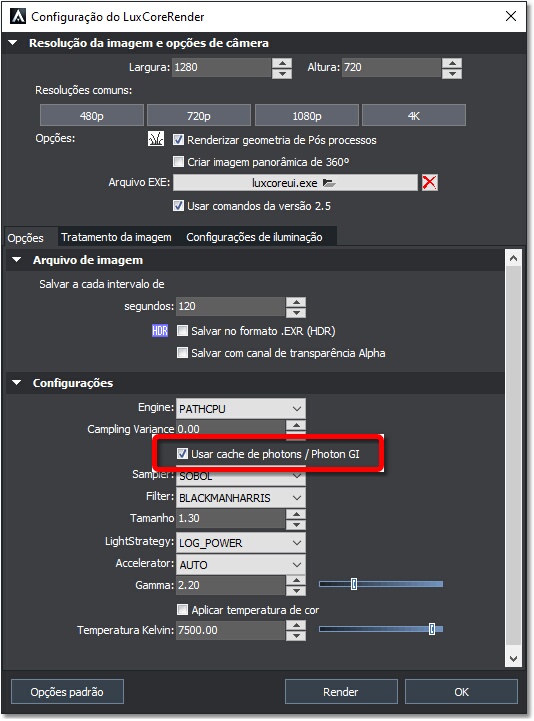Enable Criar imagem panorâmica de 360° checkbox

pyautogui.click(x=178, y=161)
